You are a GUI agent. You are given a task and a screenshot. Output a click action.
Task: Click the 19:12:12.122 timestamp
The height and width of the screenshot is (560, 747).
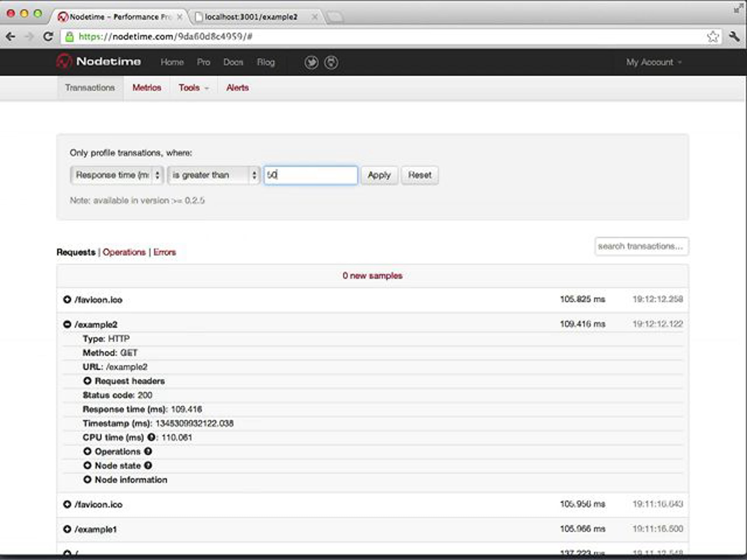[657, 324]
